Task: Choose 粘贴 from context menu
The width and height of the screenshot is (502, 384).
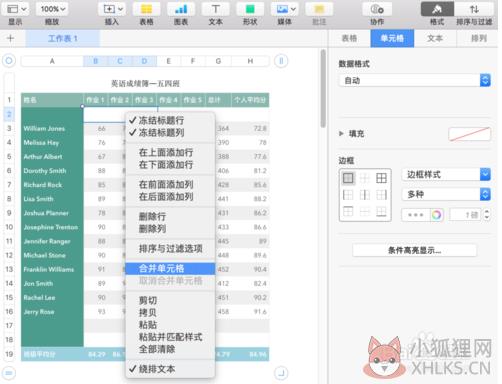Action: tap(170, 325)
